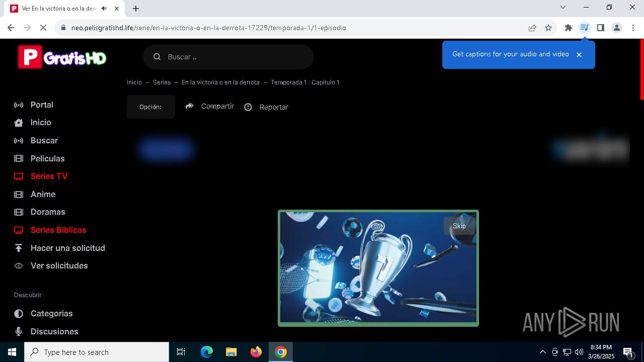Screen dimensions: 644x362
Task: Stop loading the page
Action: click(43, 28)
